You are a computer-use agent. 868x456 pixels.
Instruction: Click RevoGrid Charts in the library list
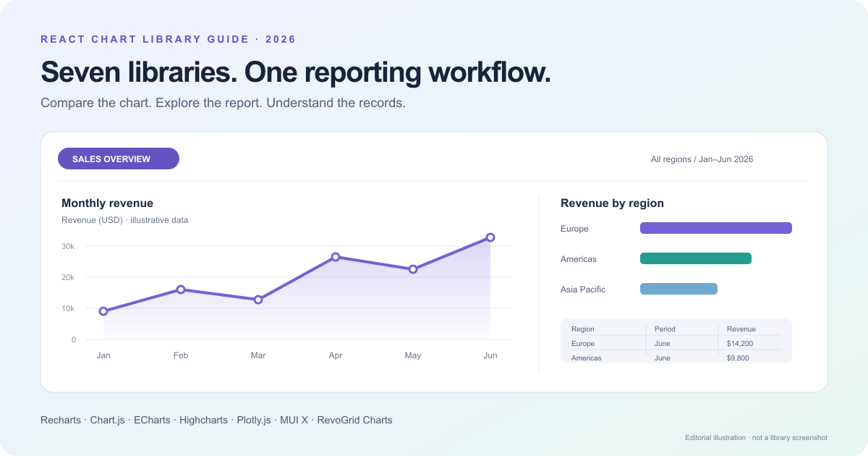[x=354, y=420]
